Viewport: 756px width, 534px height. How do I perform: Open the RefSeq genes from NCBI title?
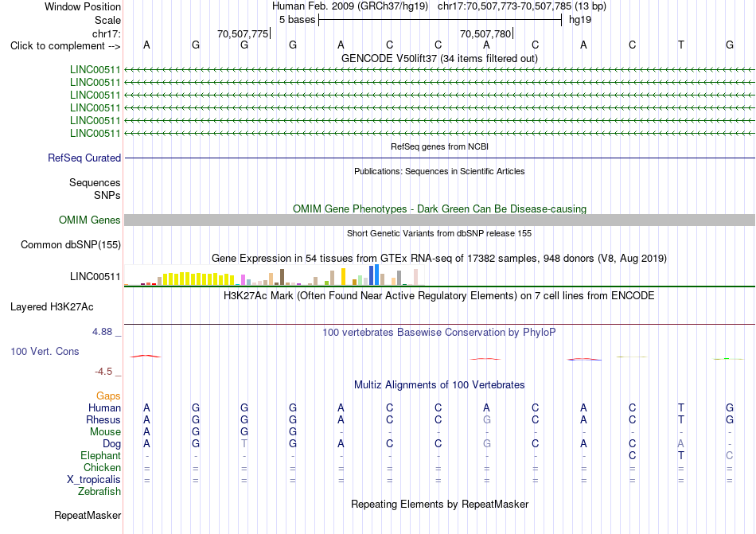[439, 146]
